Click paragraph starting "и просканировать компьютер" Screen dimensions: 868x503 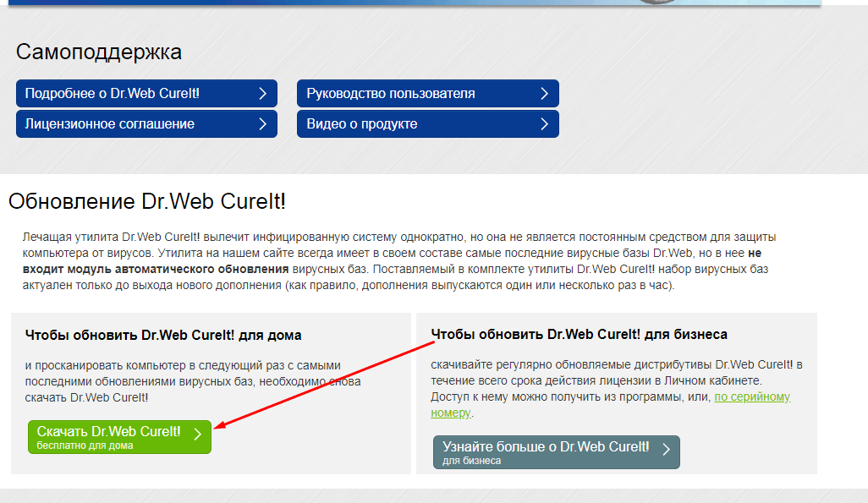(x=193, y=381)
